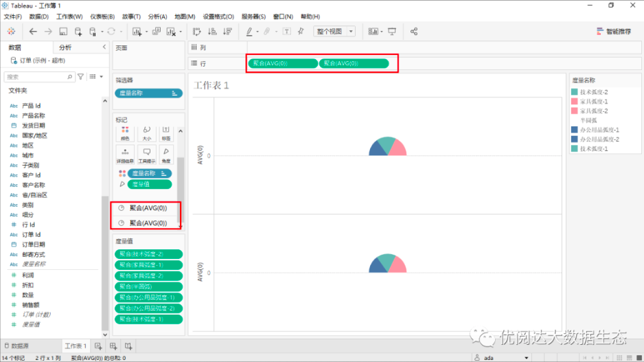Click the Angle (角度) marks button
This screenshot has height=362, width=644.
pos(166,153)
